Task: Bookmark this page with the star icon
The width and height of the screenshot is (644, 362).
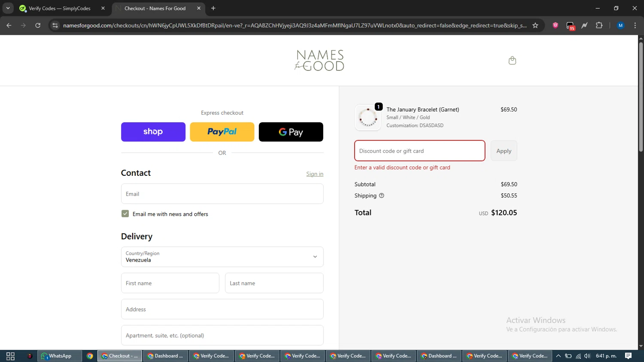Action: 535,25
